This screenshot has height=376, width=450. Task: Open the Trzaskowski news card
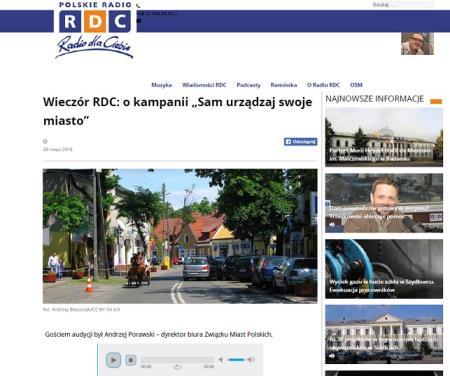coord(384,203)
